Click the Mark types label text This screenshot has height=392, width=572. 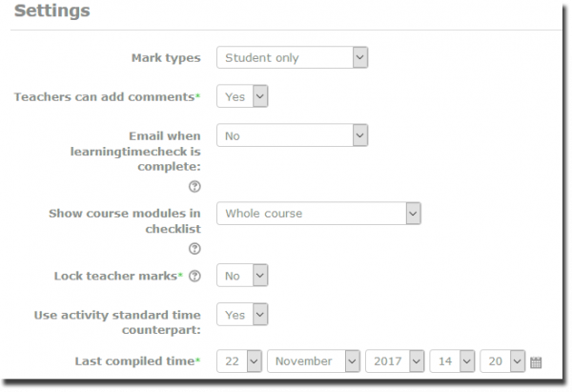[x=165, y=58]
